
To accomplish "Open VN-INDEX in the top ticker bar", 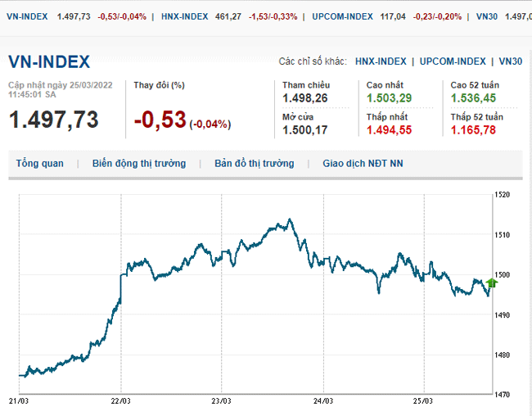I will 26,16.
